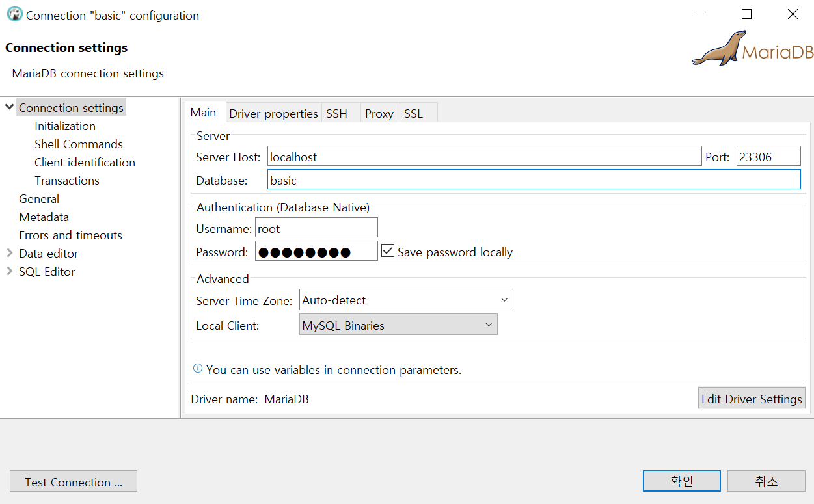Expand the Data editor tree node
Viewport: 814px width, 504px height.
pos(9,252)
